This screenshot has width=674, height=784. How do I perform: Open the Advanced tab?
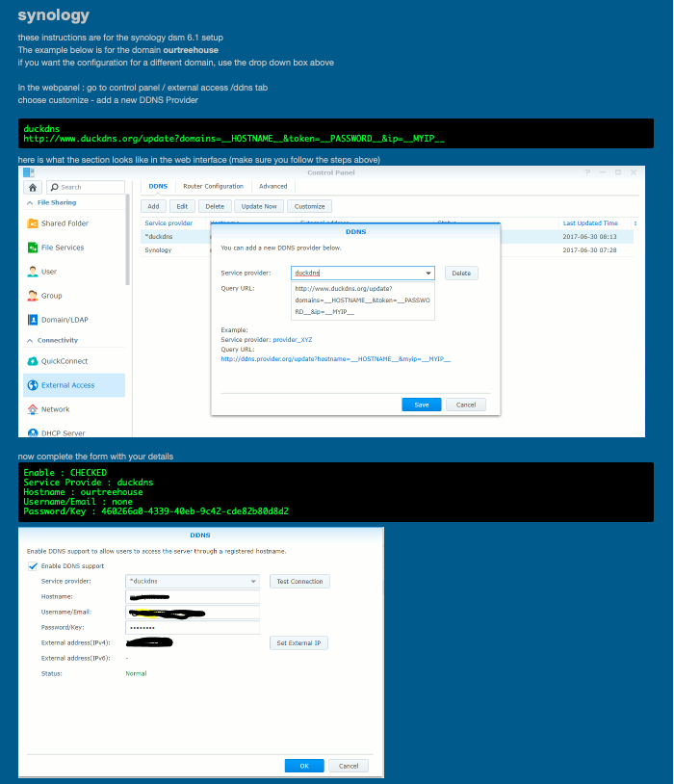pos(272,186)
